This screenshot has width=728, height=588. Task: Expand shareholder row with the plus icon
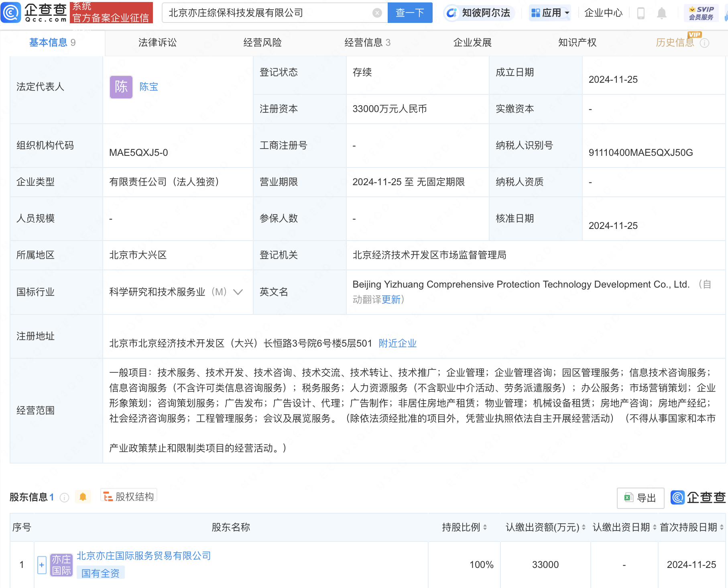pyautogui.click(x=42, y=565)
